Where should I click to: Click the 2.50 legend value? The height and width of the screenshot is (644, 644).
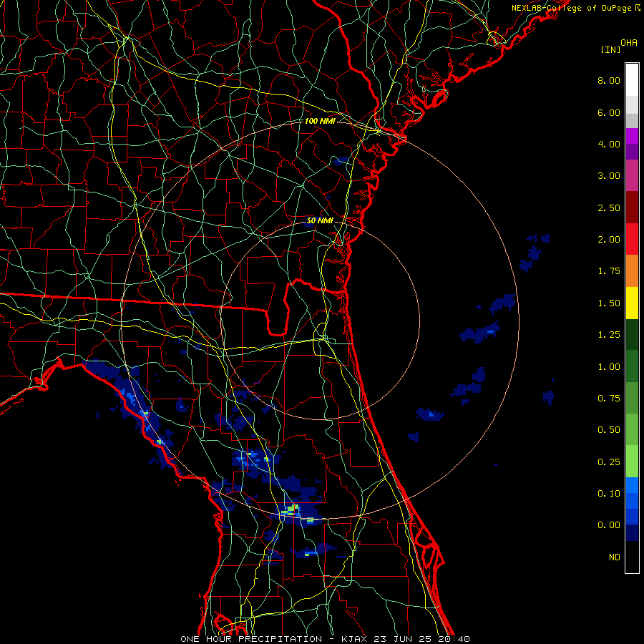tap(609, 208)
